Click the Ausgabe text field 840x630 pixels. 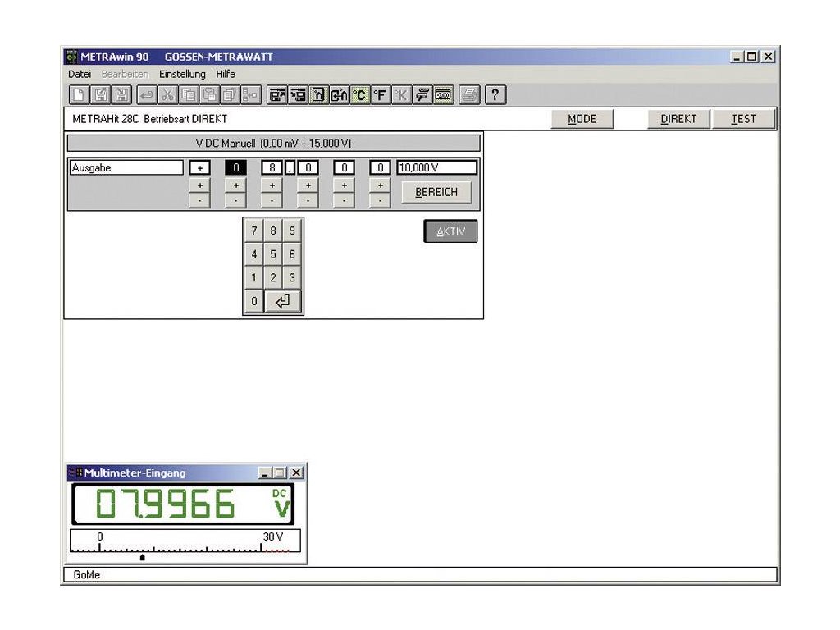(x=126, y=167)
